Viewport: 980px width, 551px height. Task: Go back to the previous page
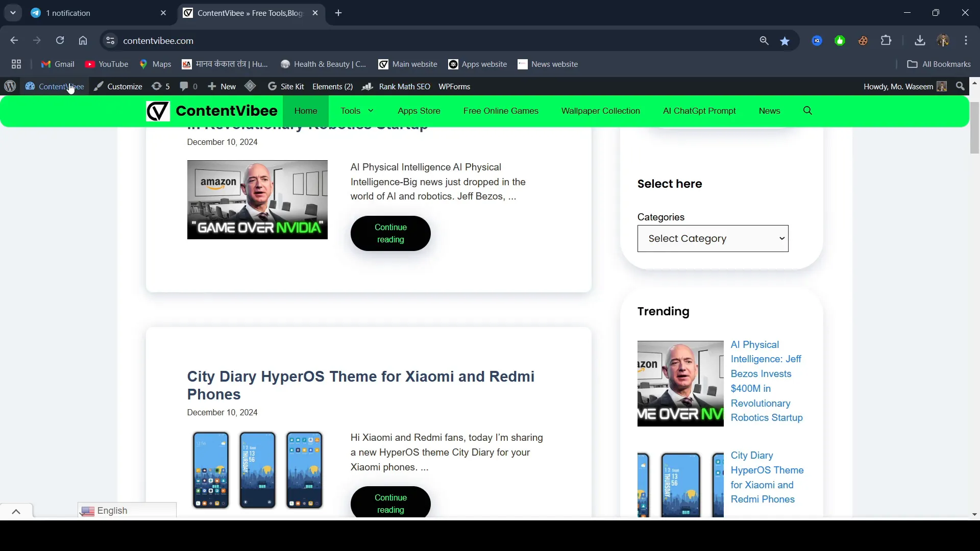(x=14, y=41)
